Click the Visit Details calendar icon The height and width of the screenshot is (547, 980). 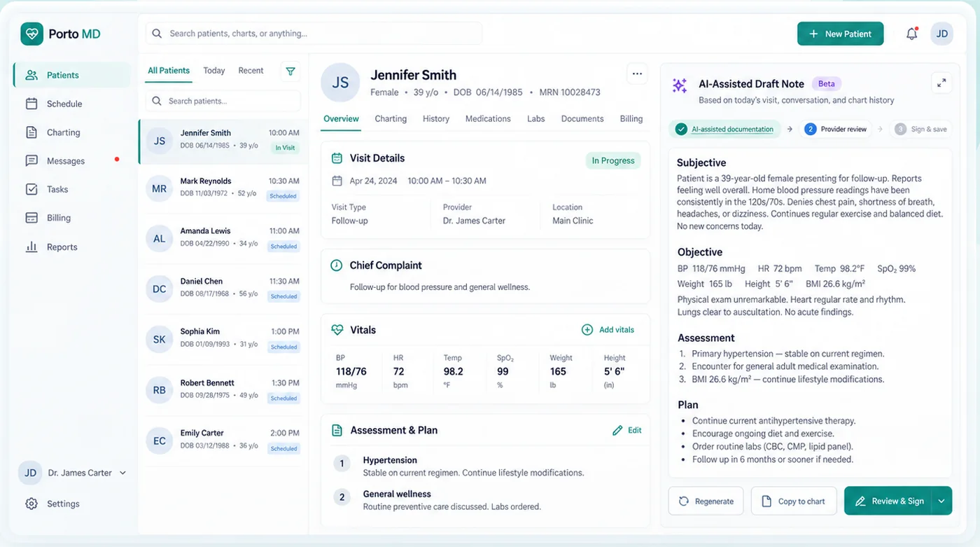click(337, 158)
